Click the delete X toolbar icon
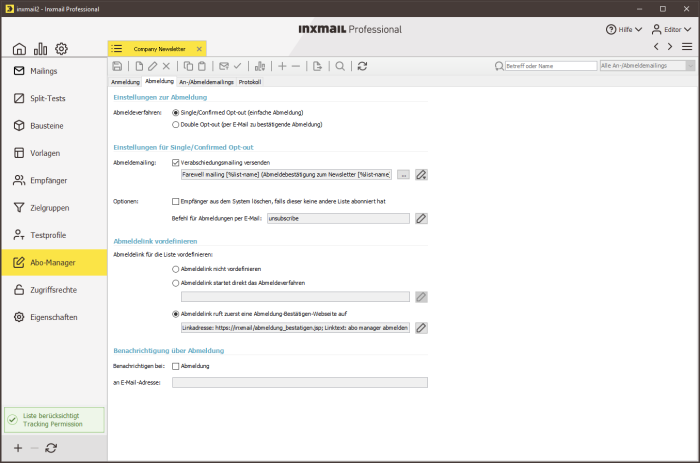Image resolution: width=700 pixels, height=463 pixels. coord(166,66)
